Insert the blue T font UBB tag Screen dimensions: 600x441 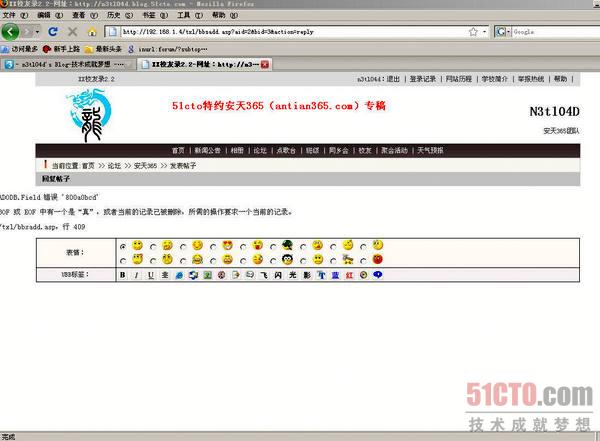(321, 275)
